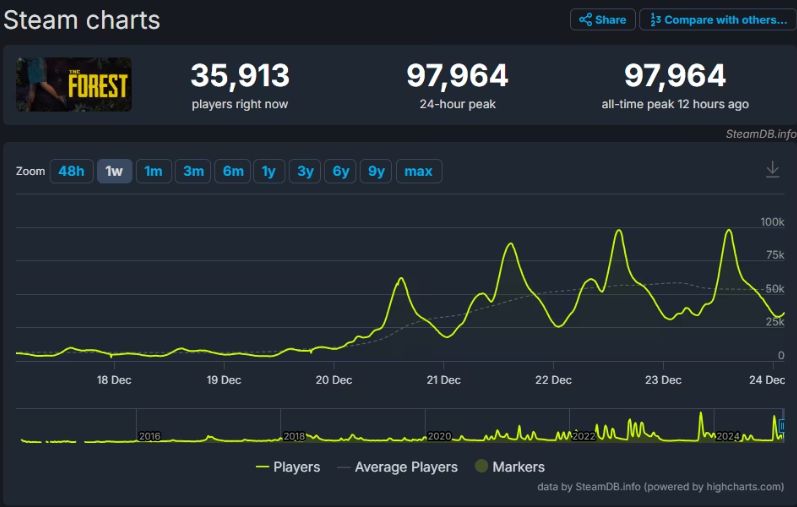The image size is (797, 507).
Task: Click the SteamDB.info watermark link
Action: [760, 134]
